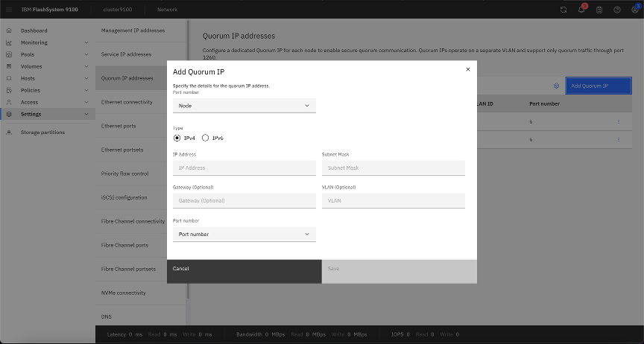644x344 pixels.
Task: Click the Pools icon in sidebar
Action: click(9, 54)
